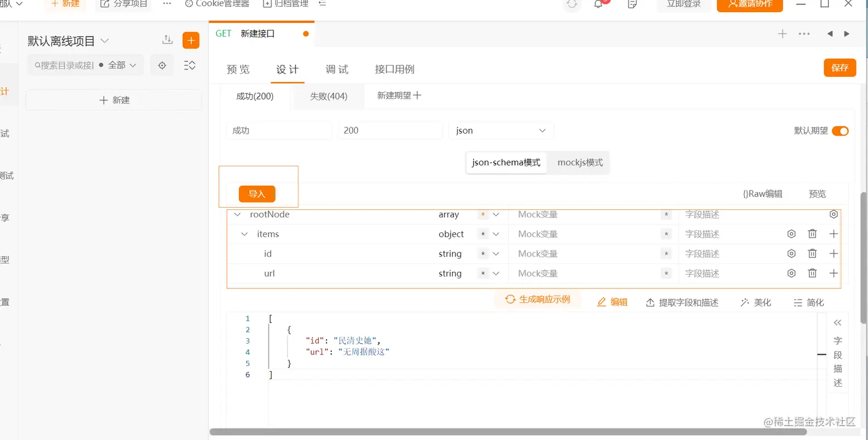The height and width of the screenshot is (440, 868).
Task: Delete the items field row
Action: [x=812, y=234]
